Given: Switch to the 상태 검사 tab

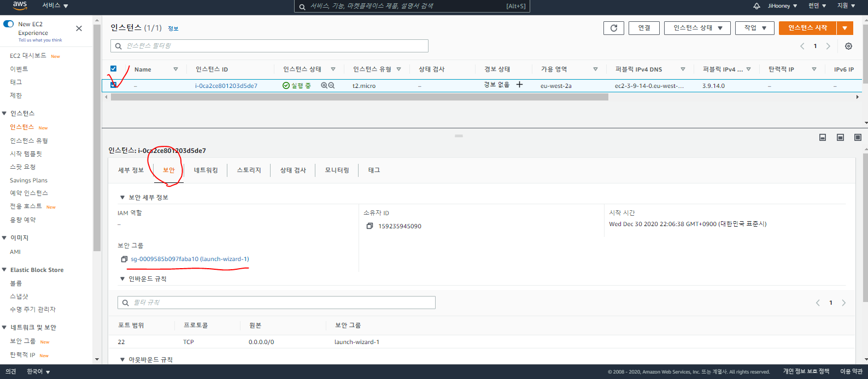Looking at the screenshot, I should (293, 170).
